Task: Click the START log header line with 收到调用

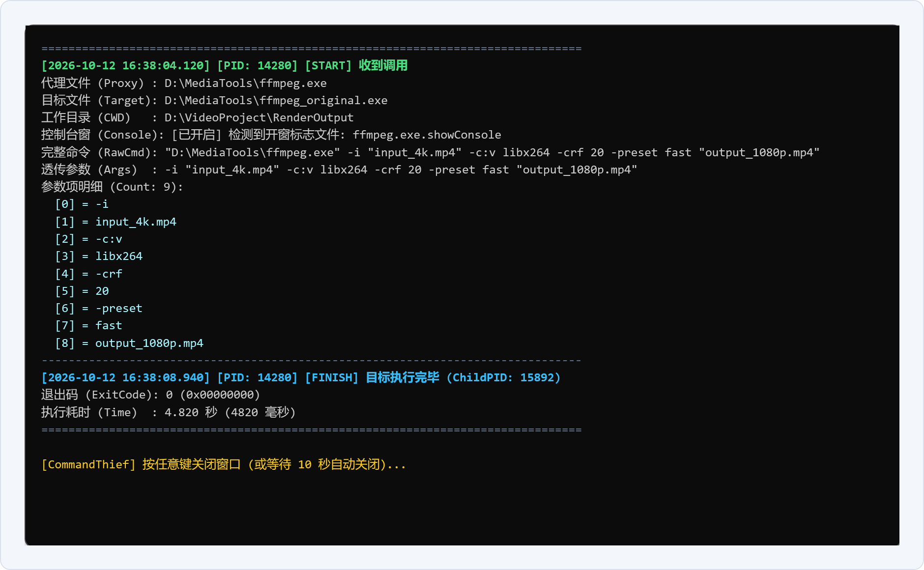Action: pos(225,65)
